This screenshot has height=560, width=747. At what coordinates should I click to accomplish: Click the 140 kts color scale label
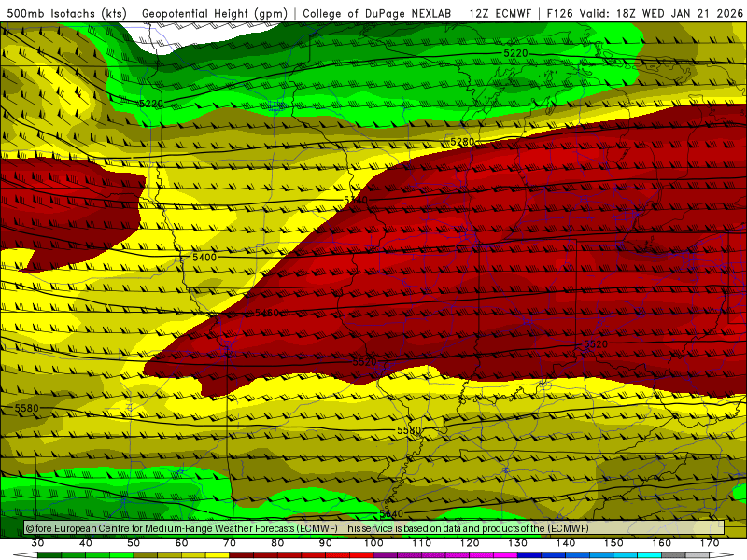tap(566, 543)
